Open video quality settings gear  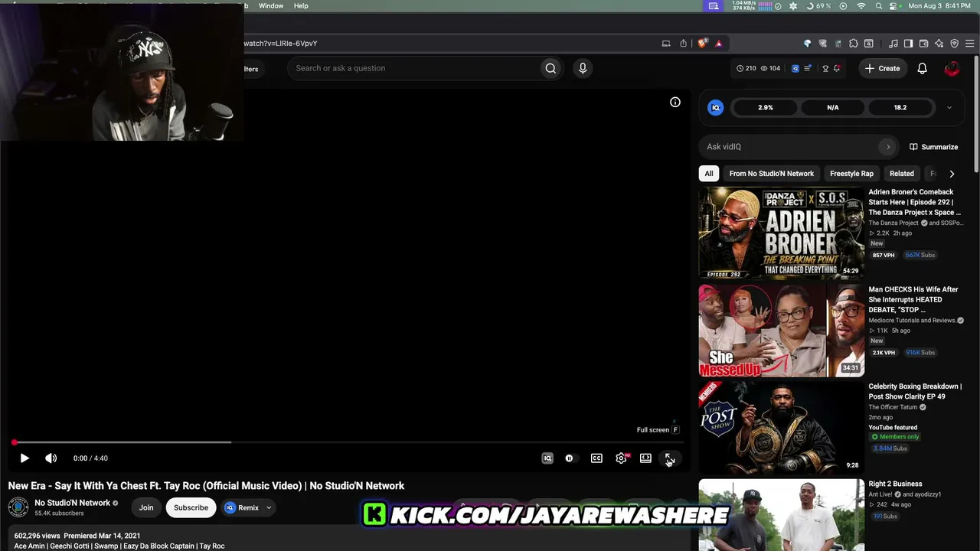[x=621, y=458]
